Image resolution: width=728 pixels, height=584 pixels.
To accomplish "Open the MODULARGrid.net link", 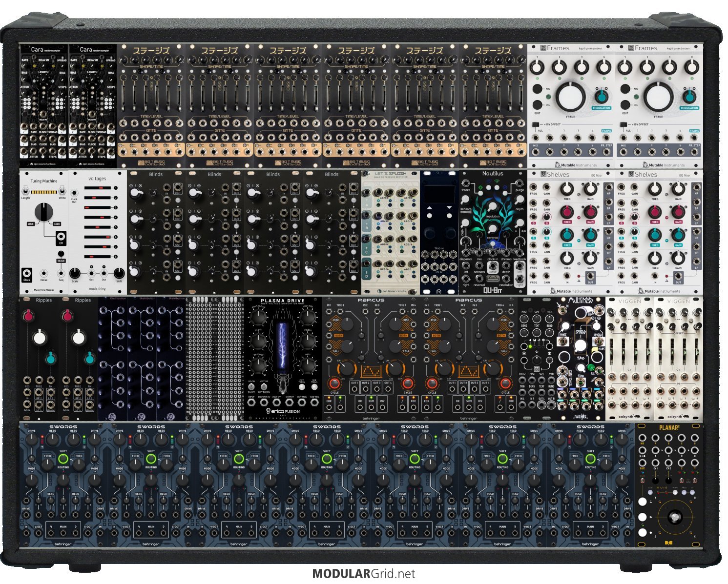I will pyautogui.click(x=364, y=574).
